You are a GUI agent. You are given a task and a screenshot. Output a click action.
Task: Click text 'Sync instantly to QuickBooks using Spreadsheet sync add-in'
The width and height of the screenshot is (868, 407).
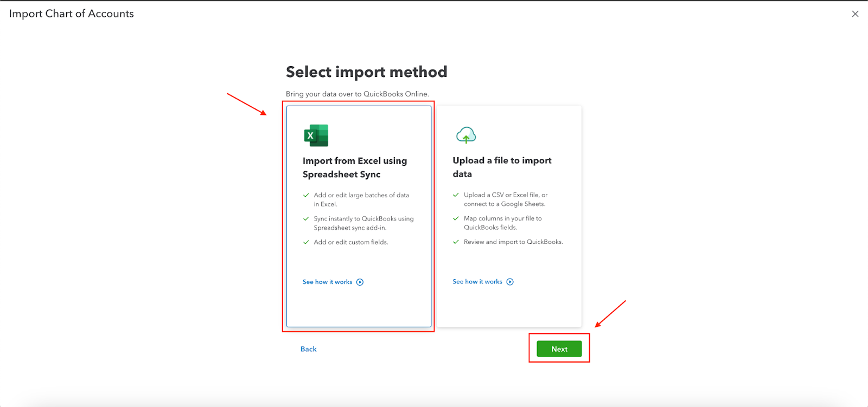pyautogui.click(x=363, y=223)
